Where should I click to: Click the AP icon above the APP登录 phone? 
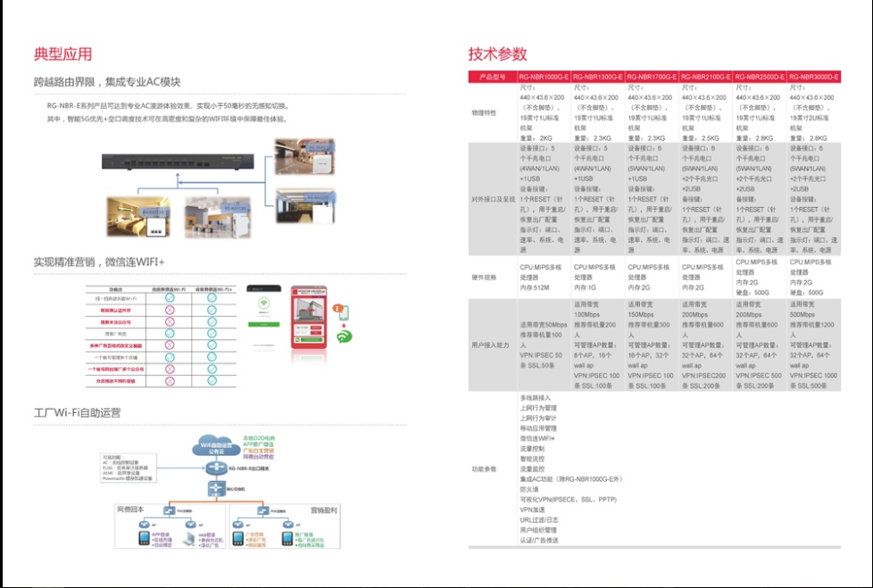(145, 524)
